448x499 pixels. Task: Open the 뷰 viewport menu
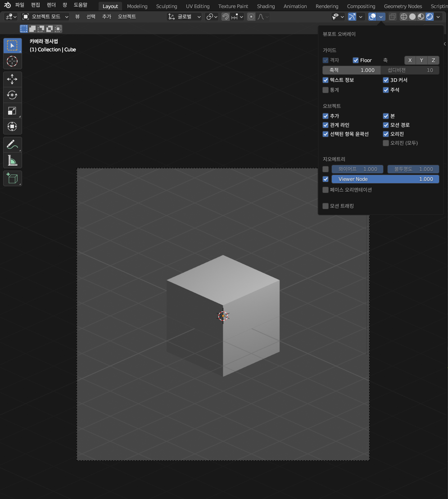pos(77,17)
